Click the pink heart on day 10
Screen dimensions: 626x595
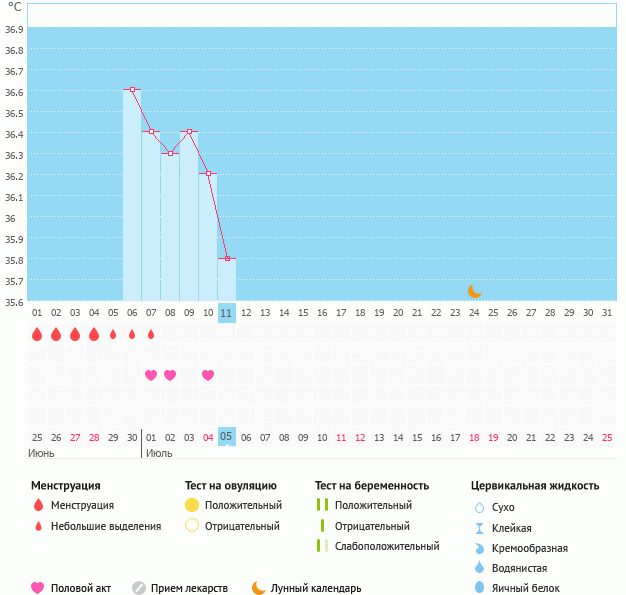tap(208, 375)
